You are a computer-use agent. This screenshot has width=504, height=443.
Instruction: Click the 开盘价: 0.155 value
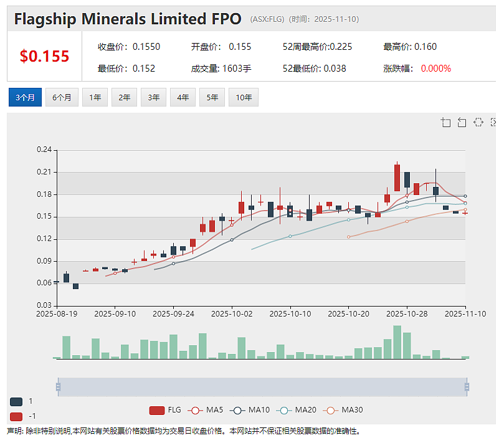point(221,47)
